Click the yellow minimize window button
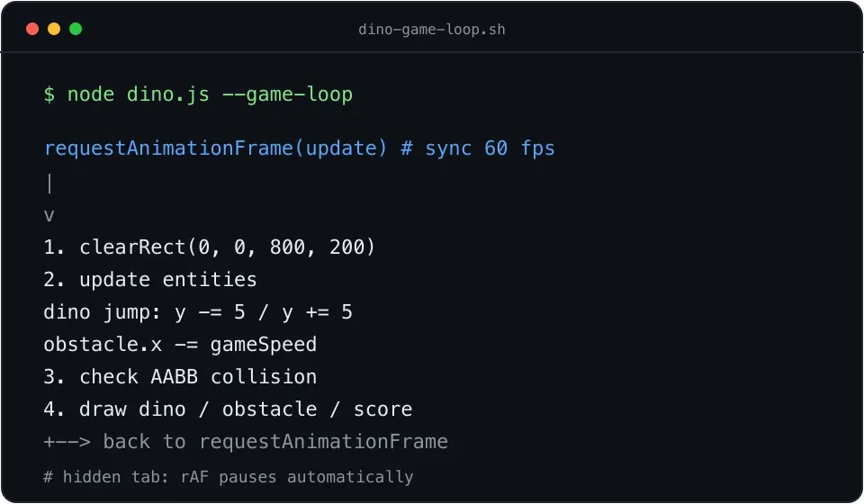The image size is (864, 504). point(54,29)
